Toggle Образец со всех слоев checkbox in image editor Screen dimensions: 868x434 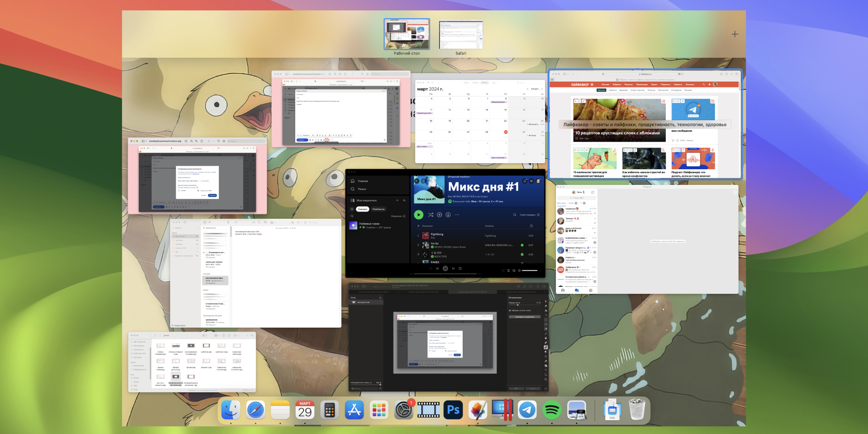click(510, 310)
